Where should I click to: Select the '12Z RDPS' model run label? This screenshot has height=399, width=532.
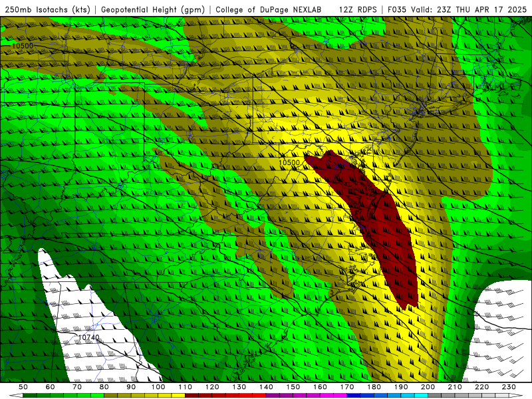click(x=358, y=9)
